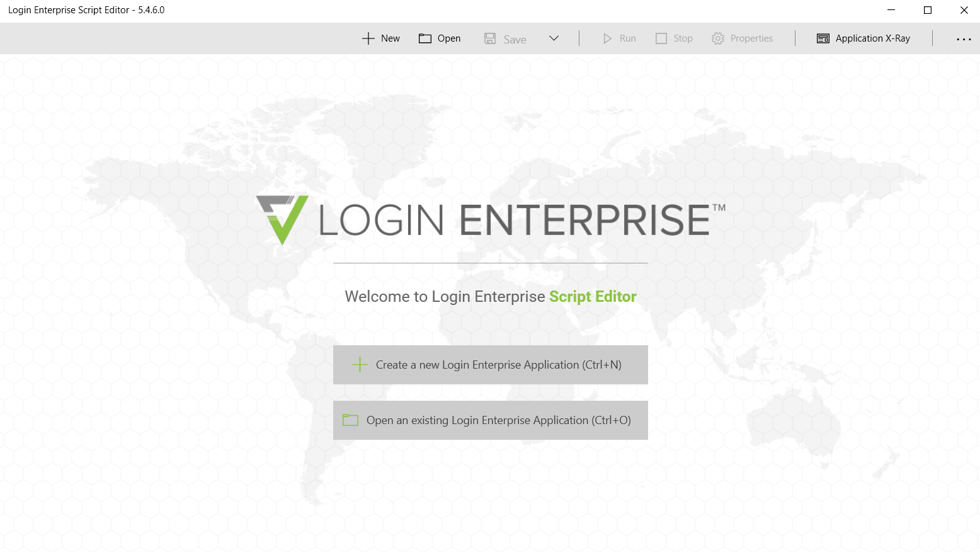The image size is (980, 552).
Task: Click the green plus icon in Create button
Action: 360,365
